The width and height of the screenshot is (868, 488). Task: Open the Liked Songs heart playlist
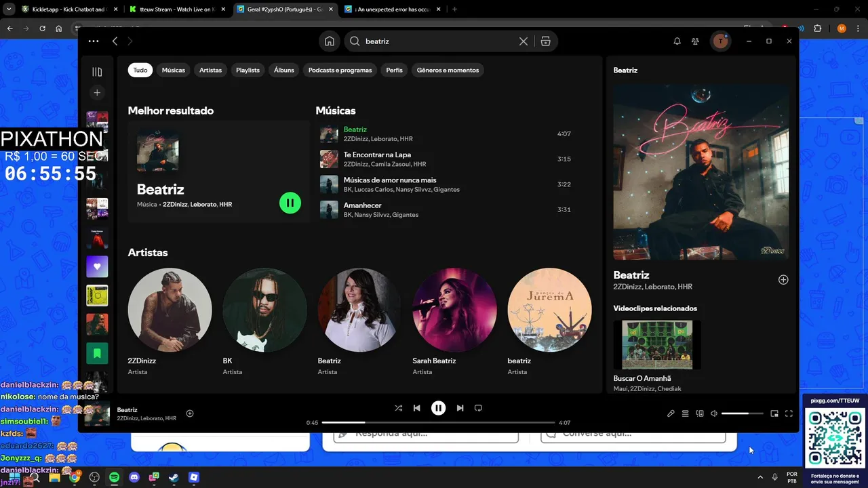[x=97, y=266]
